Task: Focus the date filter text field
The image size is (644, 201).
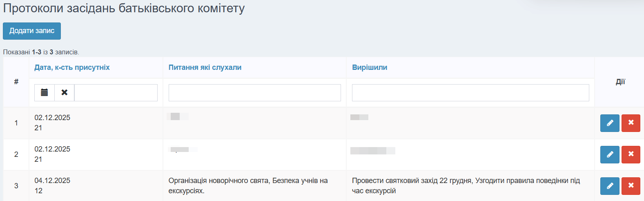Action: 116,93
